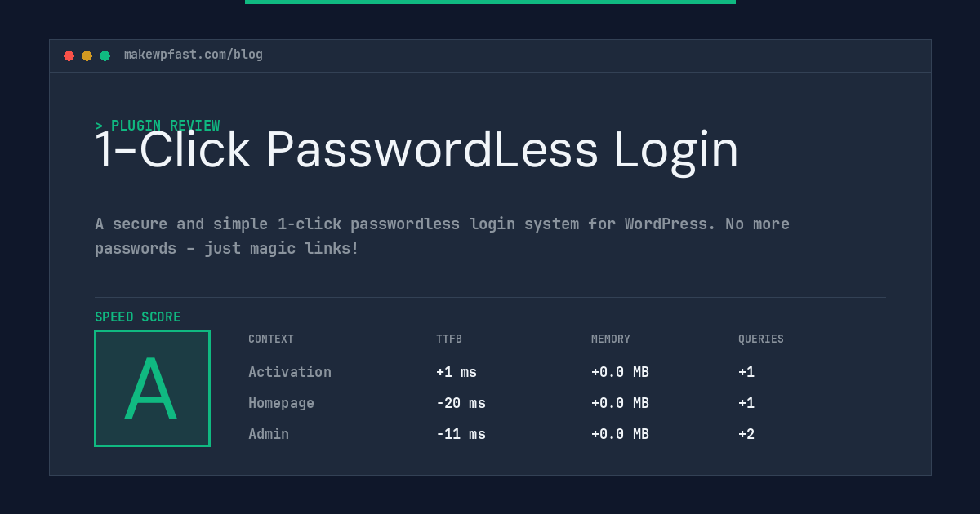Click the QUERIES column header
The image size is (980, 514).
click(x=761, y=339)
